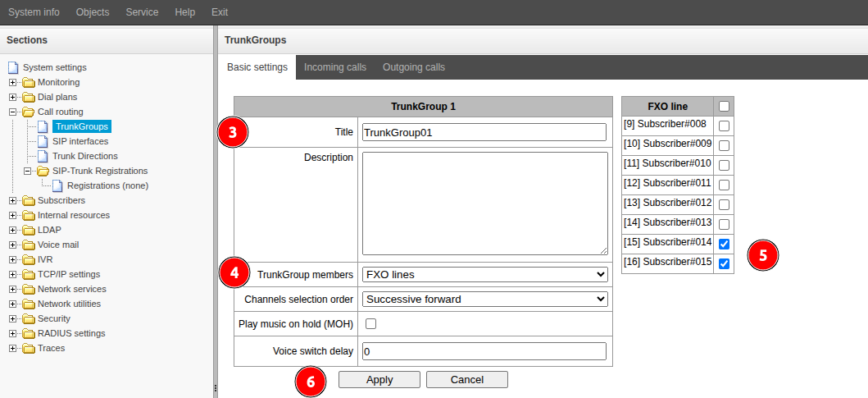Viewport: 868px width, 398px height.
Task: Click the Monitoring folder icon
Action: click(x=29, y=82)
